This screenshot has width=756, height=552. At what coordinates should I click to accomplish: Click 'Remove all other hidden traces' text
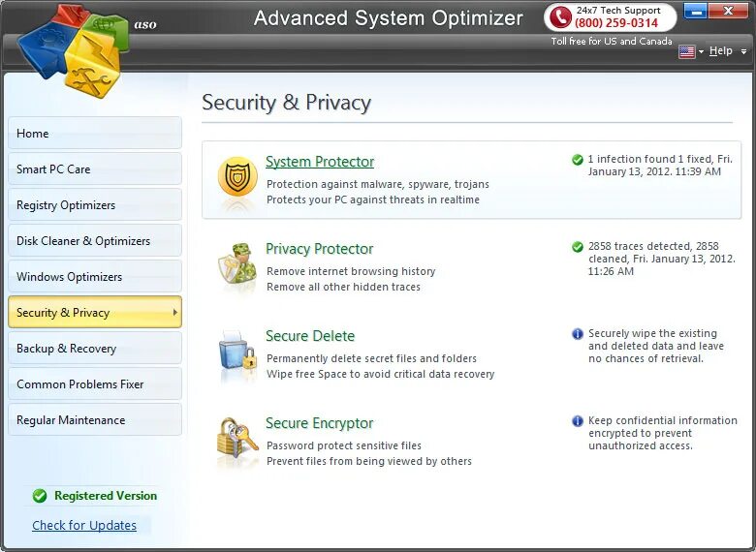[343, 287]
